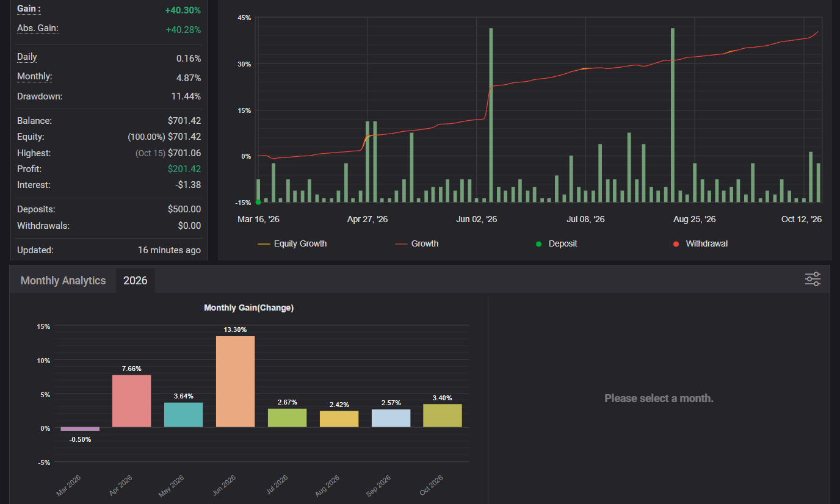Toggle the Withdrawal legend entry
The width and height of the screenshot is (840, 504).
700,243
